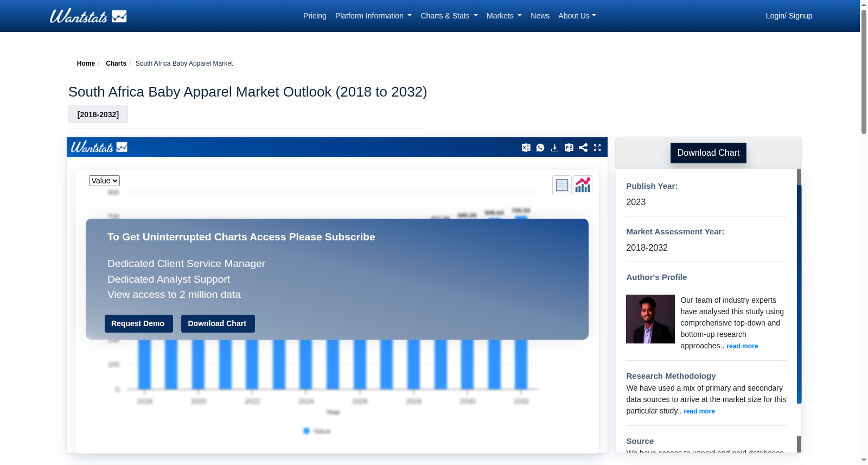Click the author profile photo
This screenshot has width=868, height=465.
pos(650,319)
